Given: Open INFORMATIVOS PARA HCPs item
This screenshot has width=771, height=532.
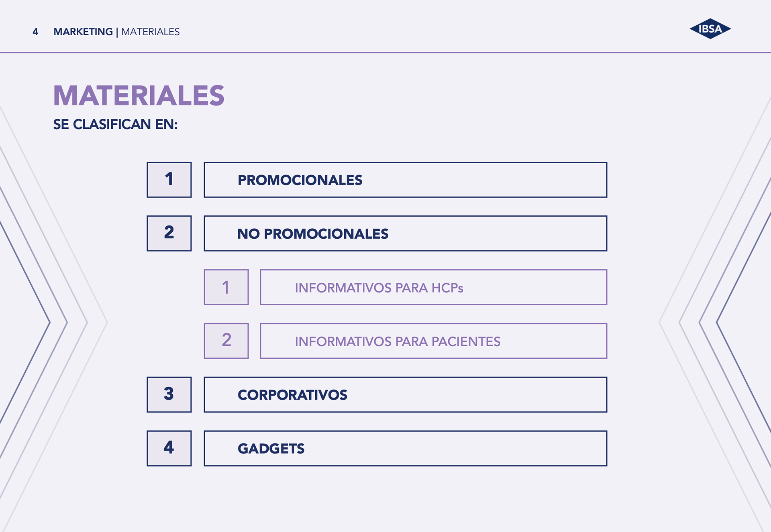Looking at the screenshot, I should coord(433,287).
